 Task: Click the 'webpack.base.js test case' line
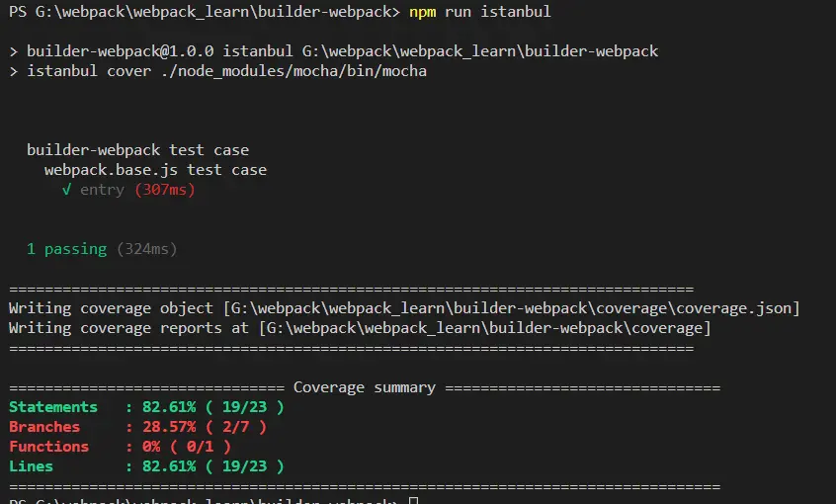click(155, 170)
